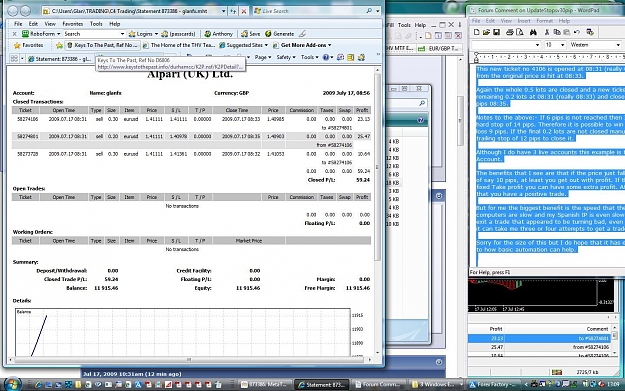Viewport: 625px width, 391px height.
Task: Click the WordPad Print Preview icon
Action: pyautogui.click(x=519, y=32)
